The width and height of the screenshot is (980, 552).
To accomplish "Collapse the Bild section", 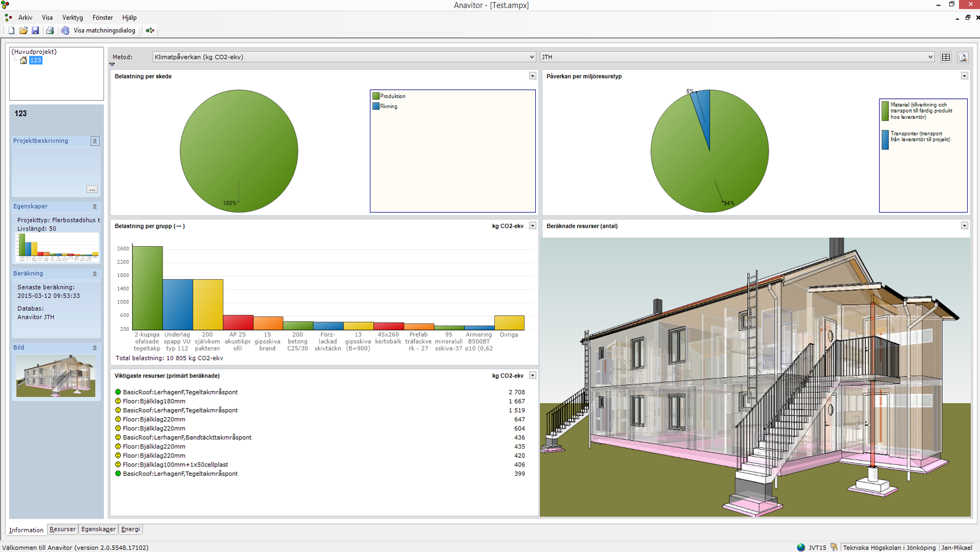I will [x=95, y=348].
